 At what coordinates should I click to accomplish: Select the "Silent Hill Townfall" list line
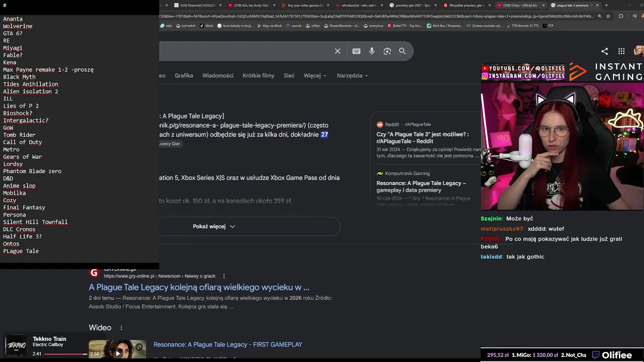click(x=35, y=222)
